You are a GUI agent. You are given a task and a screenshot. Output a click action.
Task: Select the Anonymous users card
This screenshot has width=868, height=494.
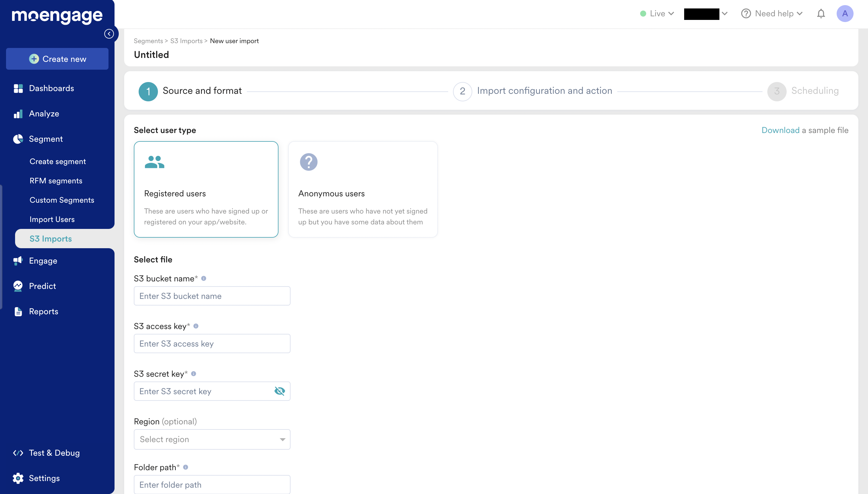[x=363, y=189]
